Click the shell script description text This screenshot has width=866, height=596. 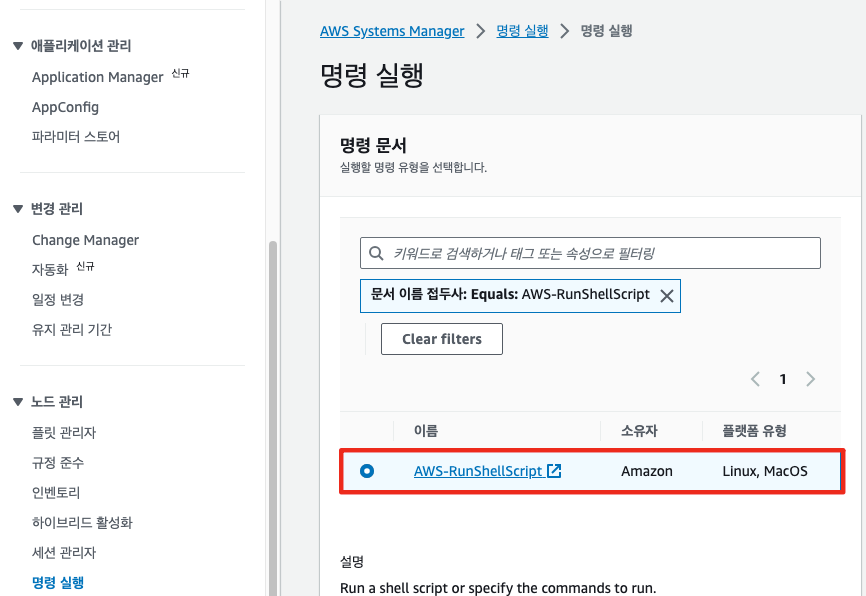498,588
